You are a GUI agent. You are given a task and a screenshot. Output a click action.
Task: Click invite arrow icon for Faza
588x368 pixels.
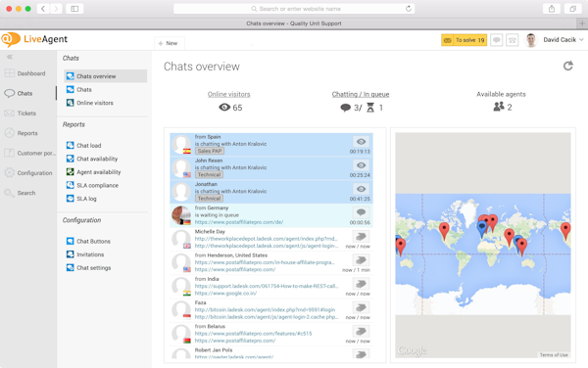point(361,307)
